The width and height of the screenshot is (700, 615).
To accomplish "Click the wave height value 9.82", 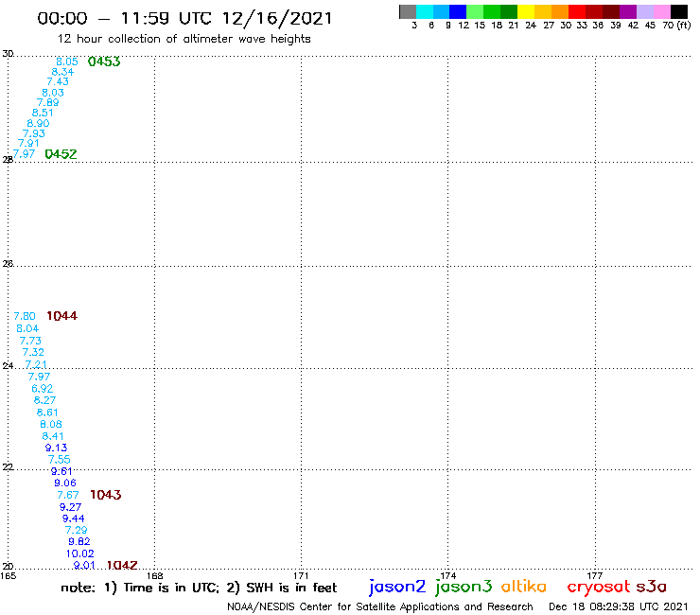I will point(79,542).
